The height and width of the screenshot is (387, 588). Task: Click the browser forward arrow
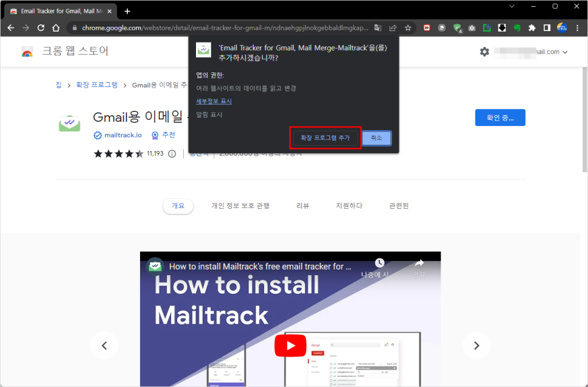(x=26, y=28)
